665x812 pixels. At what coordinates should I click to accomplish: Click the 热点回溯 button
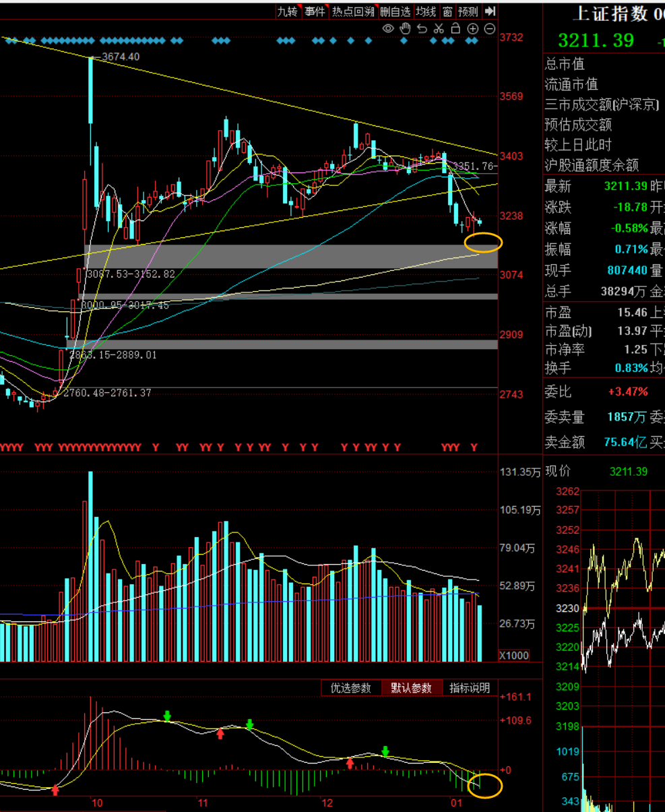point(352,11)
